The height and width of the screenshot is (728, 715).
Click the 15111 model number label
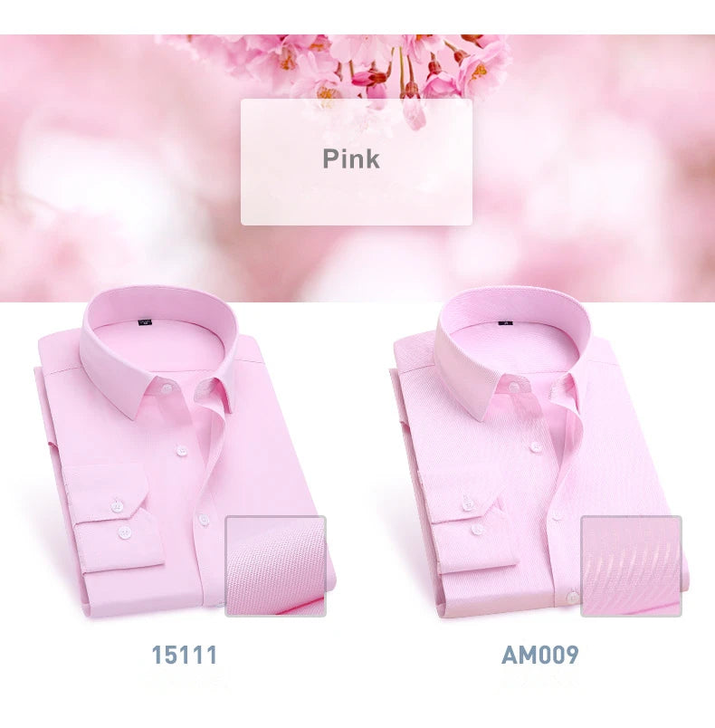185,655
